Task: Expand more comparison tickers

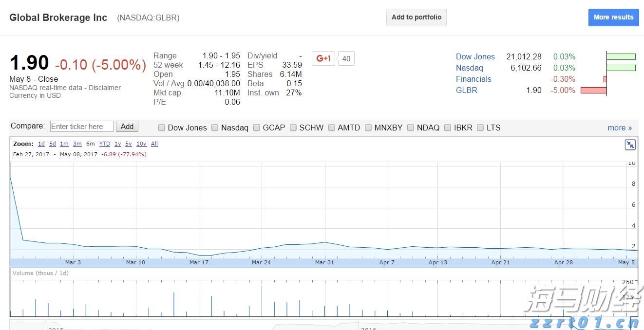Action: pos(619,128)
